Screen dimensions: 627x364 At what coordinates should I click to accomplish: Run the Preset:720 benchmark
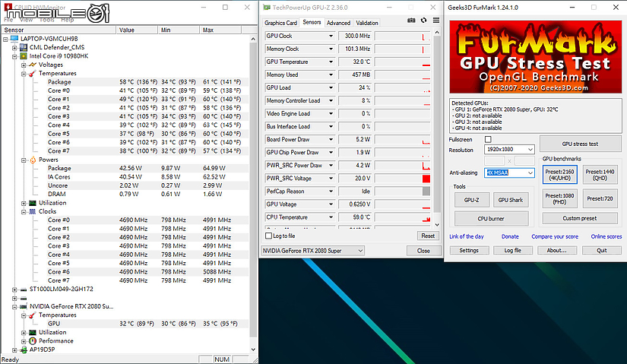[x=600, y=199]
